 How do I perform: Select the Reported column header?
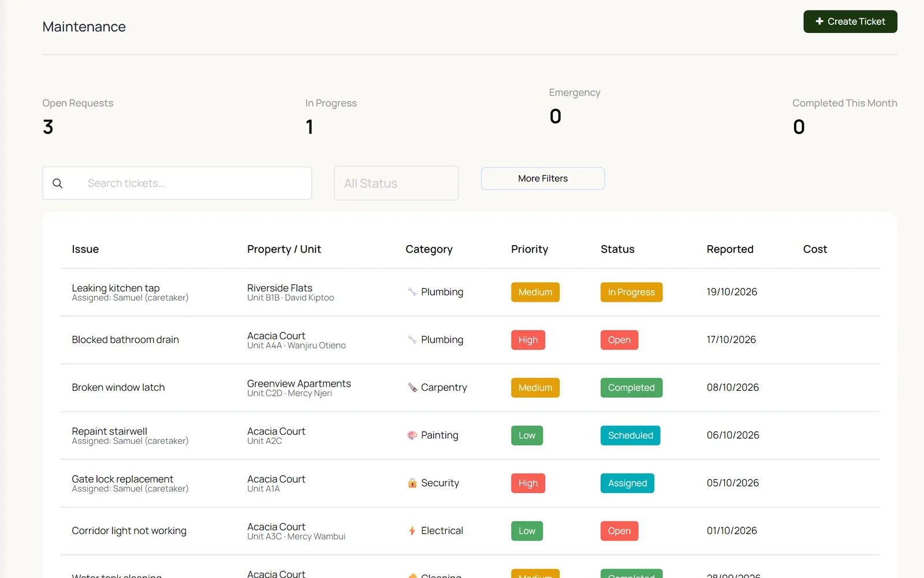coord(730,249)
